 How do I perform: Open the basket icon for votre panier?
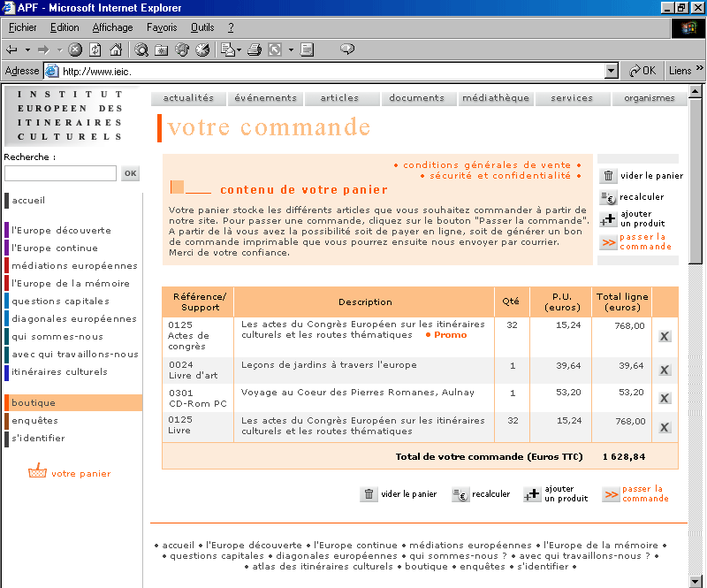(37, 470)
